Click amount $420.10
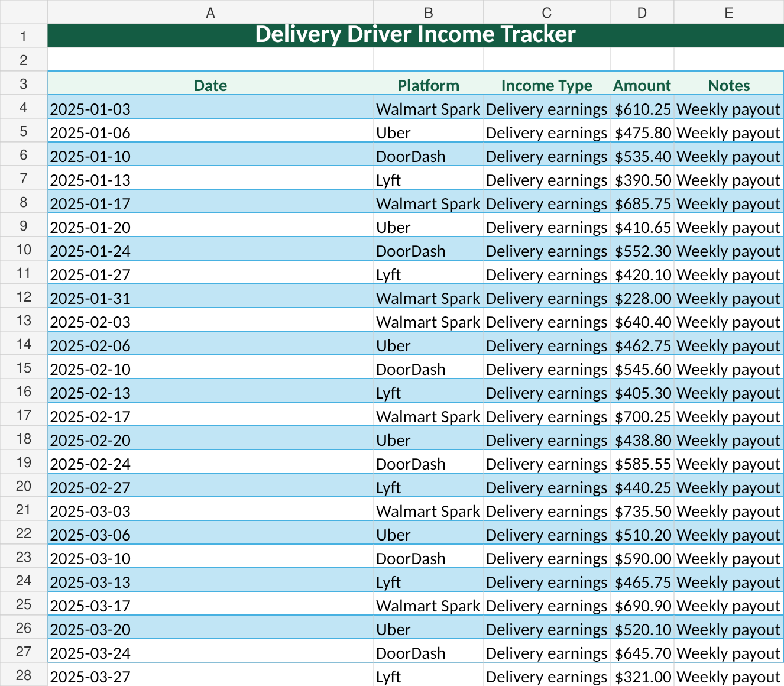The image size is (784, 686). click(x=642, y=273)
